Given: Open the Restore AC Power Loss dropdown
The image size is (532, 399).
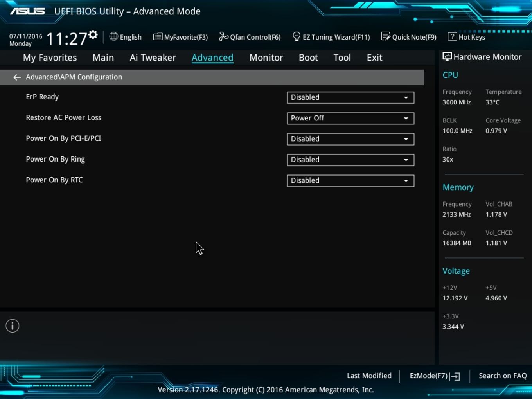Looking at the screenshot, I should pos(350,118).
